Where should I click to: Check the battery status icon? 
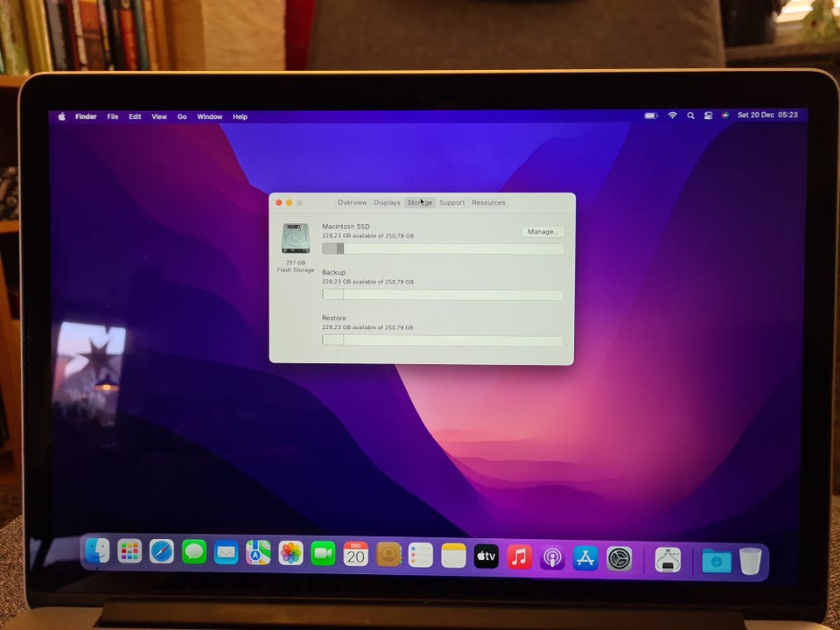click(x=651, y=115)
